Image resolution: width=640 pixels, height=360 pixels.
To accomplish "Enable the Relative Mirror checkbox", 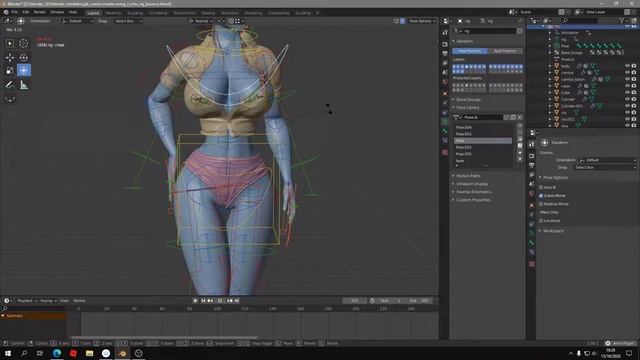I will [x=541, y=204].
